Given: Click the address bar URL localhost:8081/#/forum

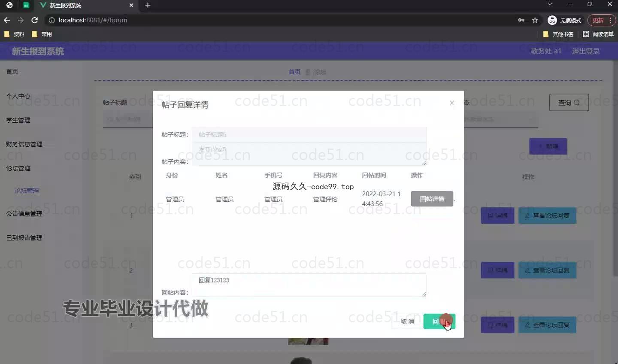Looking at the screenshot, I should click(93, 20).
